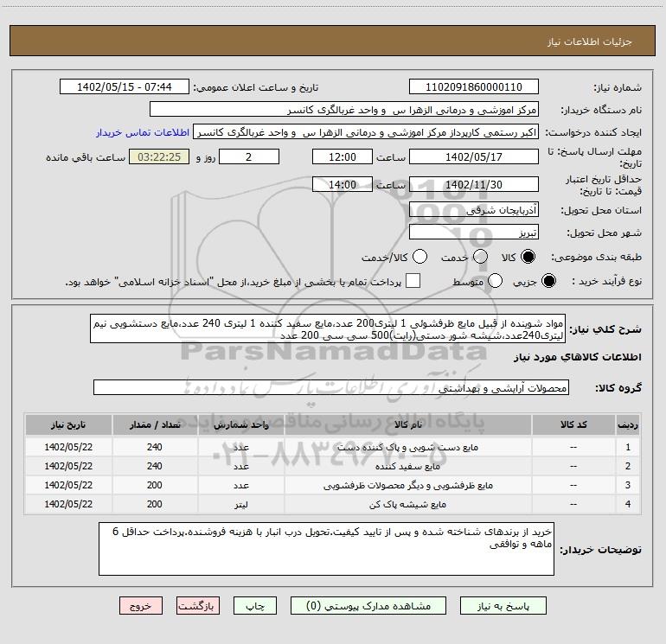
Task: Select row مایع سفید کننده
Action: [333, 466]
